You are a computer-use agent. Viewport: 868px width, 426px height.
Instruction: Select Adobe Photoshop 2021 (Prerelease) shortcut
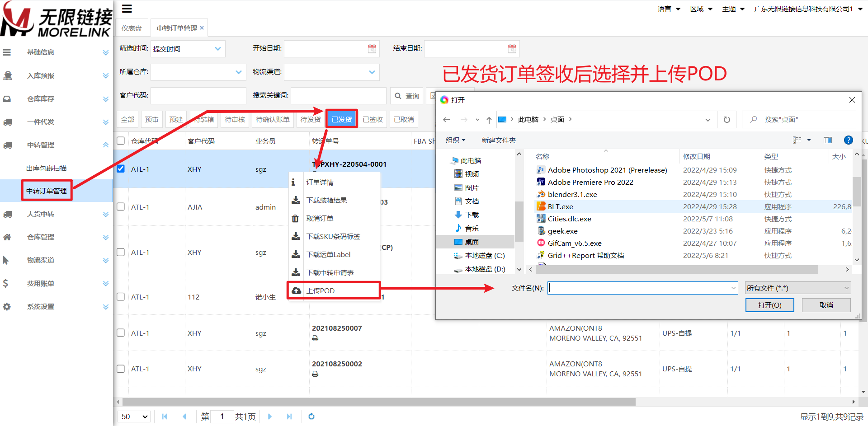[608, 170]
